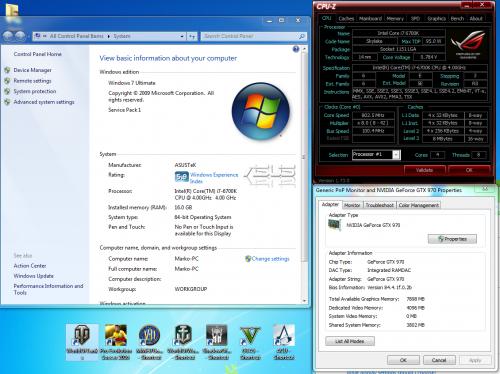Viewport: 500px width, 374px height.
Task: Open the Color Management tab
Action: [419, 205]
